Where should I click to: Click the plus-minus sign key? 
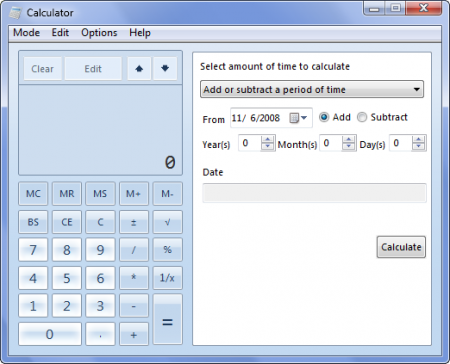tap(134, 222)
